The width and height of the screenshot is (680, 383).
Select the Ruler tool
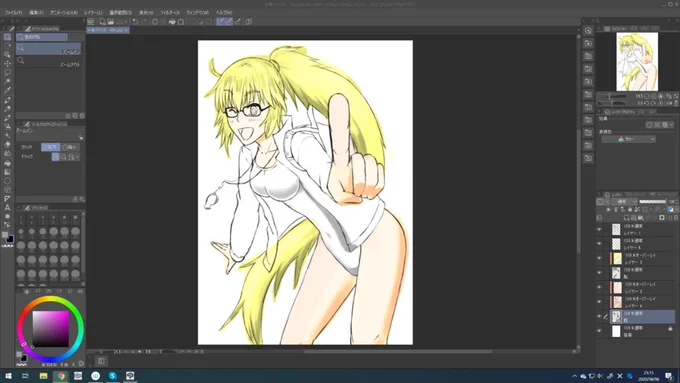coord(7,199)
